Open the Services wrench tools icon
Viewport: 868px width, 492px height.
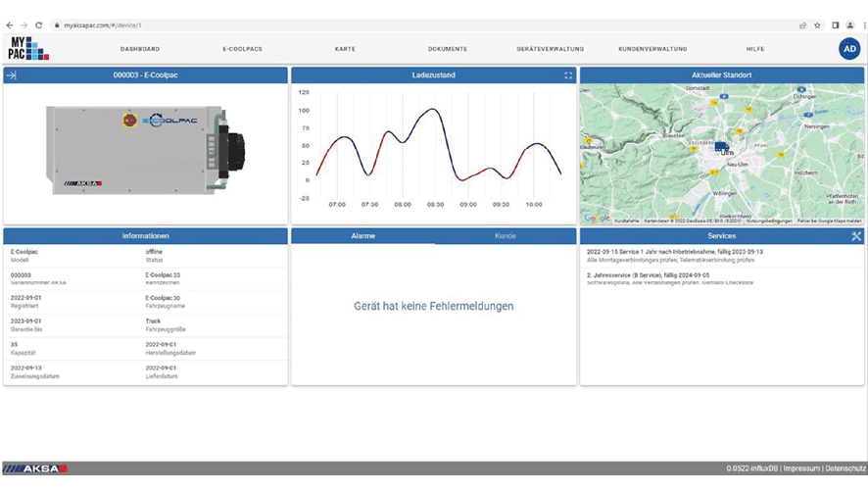[856, 236]
